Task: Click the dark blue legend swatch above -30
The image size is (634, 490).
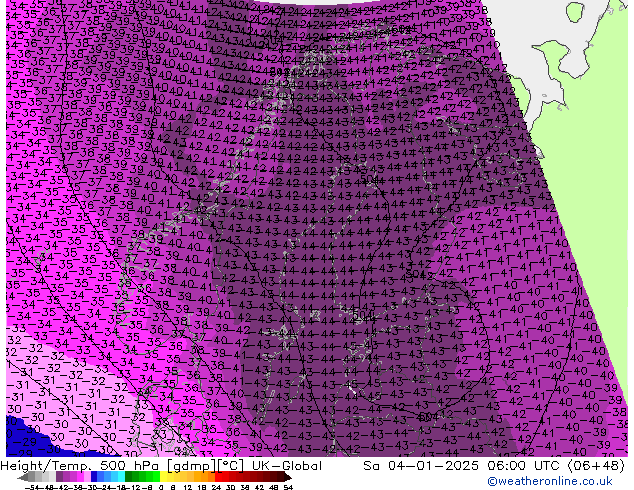Action: click(94, 477)
